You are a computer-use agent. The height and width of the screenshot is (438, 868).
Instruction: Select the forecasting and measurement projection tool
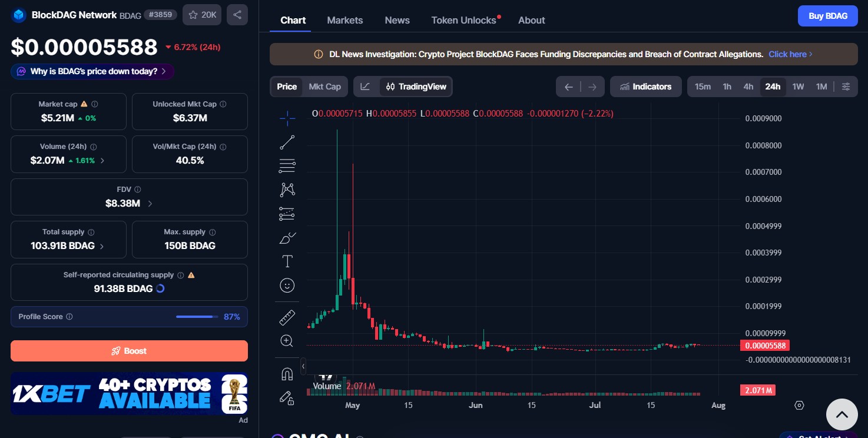pyautogui.click(x=287, y=214)
